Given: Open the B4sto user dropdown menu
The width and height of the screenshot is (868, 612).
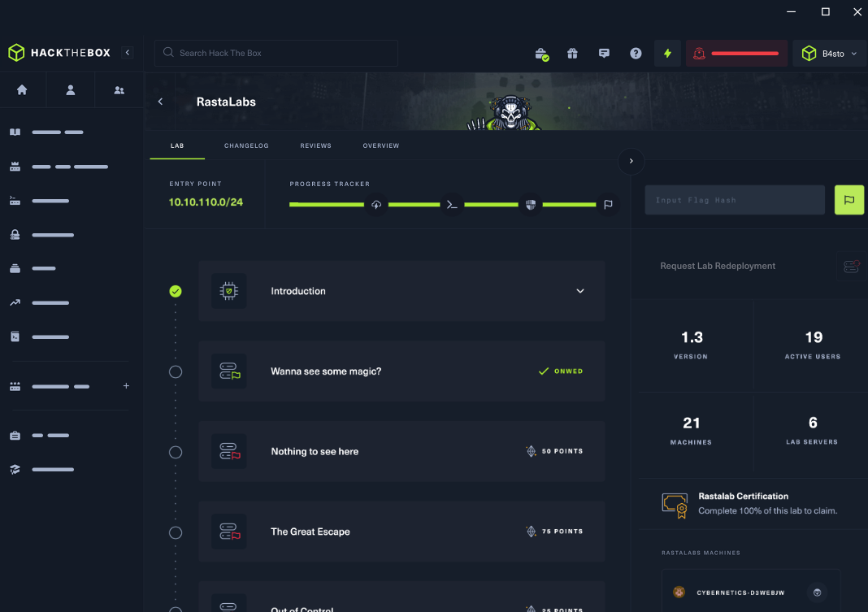Looking at the screenshot, I should [x=831, y=53].
